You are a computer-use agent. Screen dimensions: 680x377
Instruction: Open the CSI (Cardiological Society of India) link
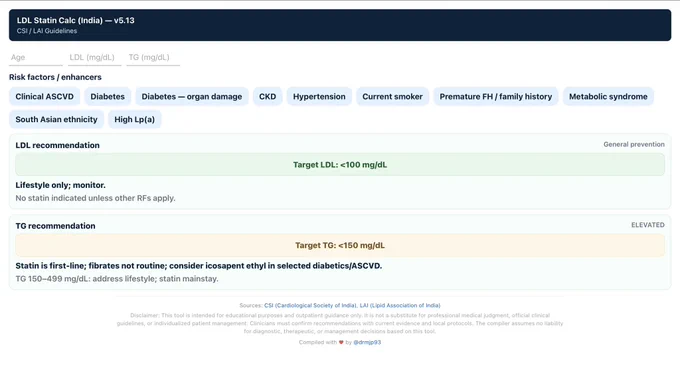point(310,305)
